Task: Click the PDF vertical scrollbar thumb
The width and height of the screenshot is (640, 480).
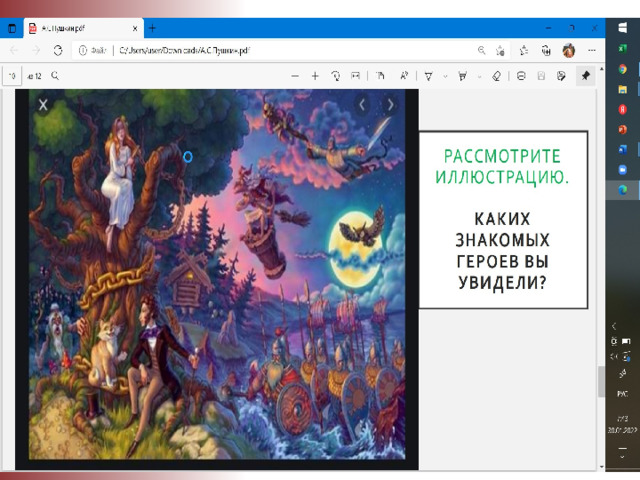Action: (x=601, y=382)
